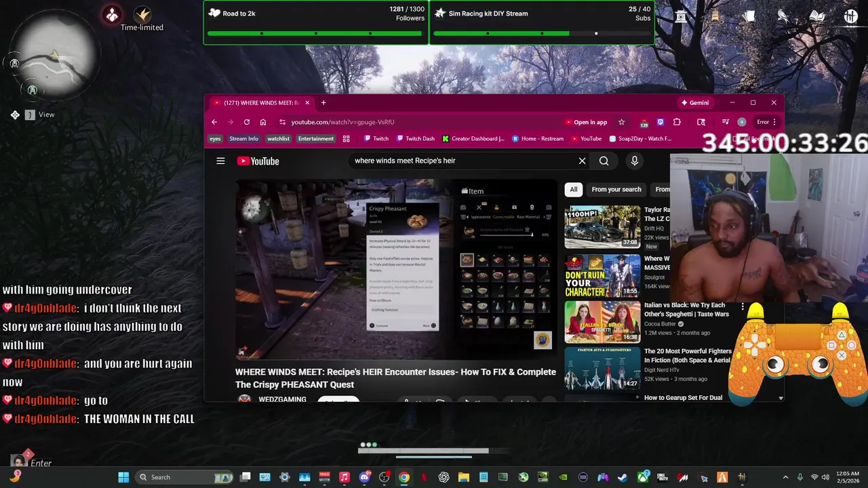
Task: Select the All filter chip
Action: (574, 190)
